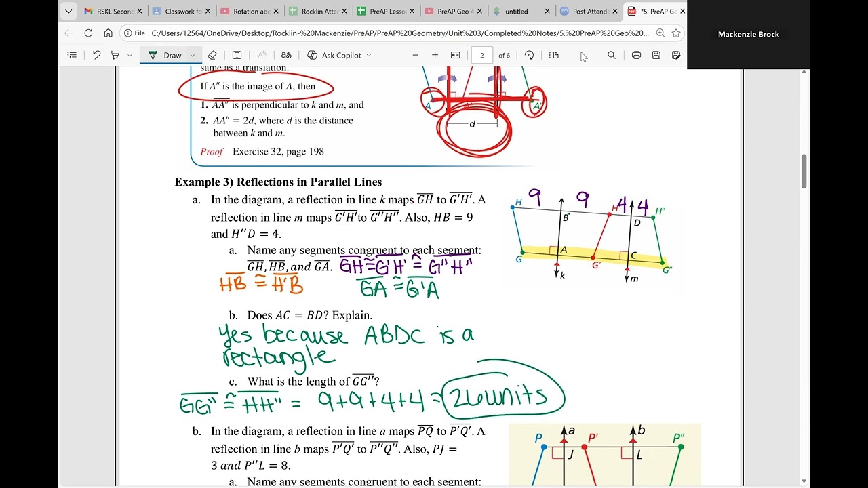Zoom in with the plus icon
The height and width of the screenshot is (488, 868).
pos(435,55)
